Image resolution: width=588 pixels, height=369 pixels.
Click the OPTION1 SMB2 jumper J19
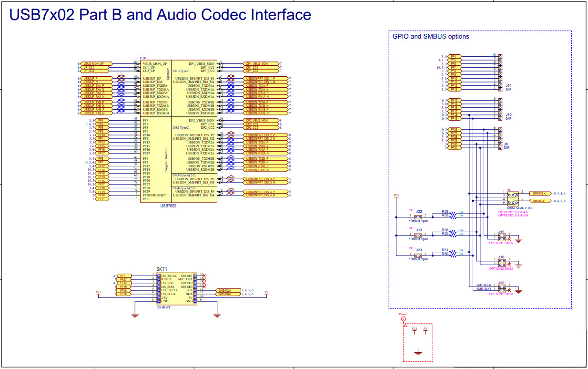point(502,237)
